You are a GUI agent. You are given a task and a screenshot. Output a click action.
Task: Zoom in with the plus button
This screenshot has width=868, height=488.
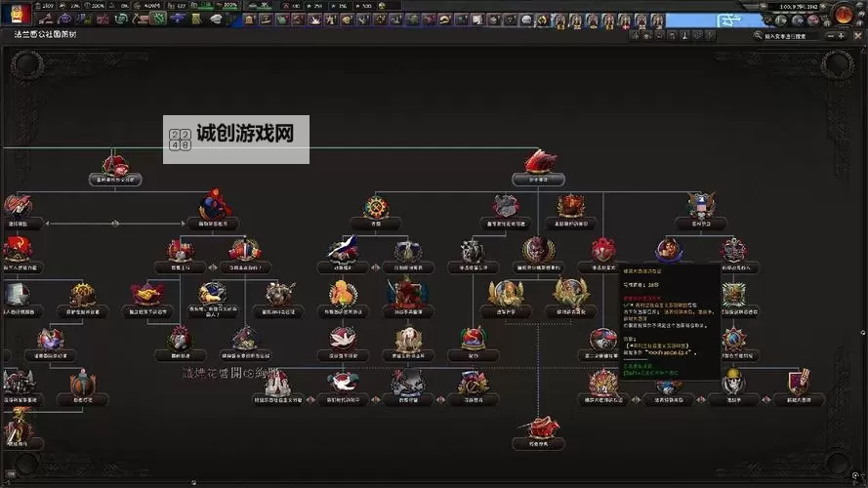coord(841,36)
